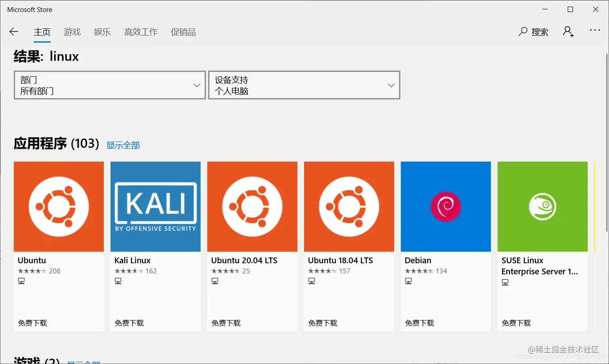Image resolution: width=609 pixels, height=364 pixels.
Task: Minimize the Microsoft Store window
Action: tap(545, 9)
